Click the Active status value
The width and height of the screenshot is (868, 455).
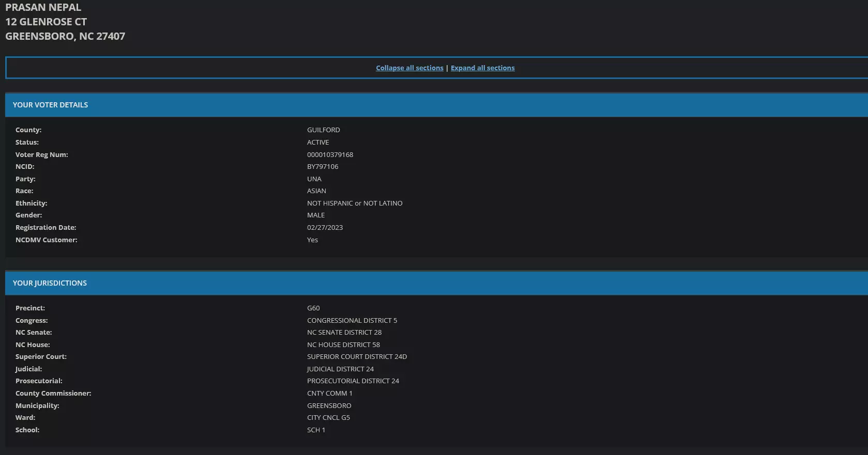tap(318, 142)
